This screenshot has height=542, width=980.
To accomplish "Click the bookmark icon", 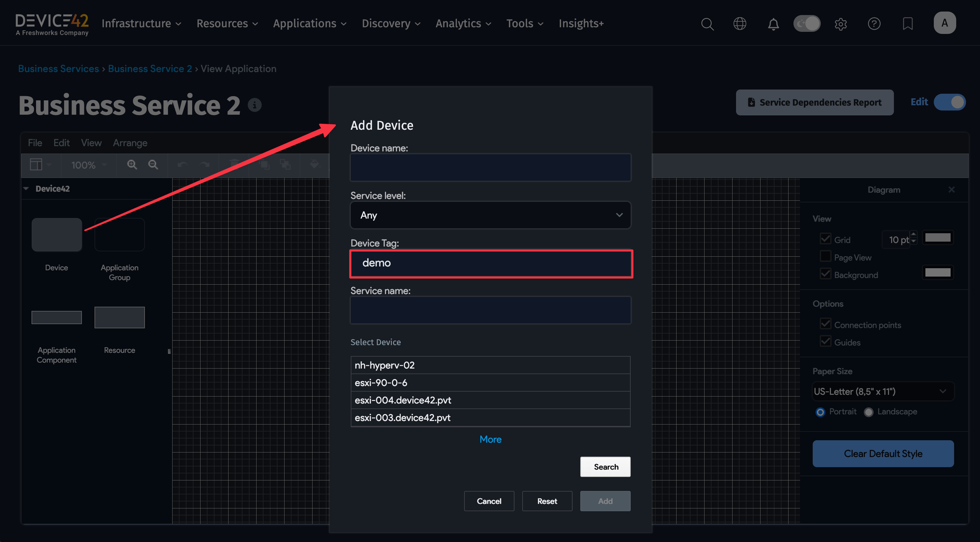I will pos(908,23).
